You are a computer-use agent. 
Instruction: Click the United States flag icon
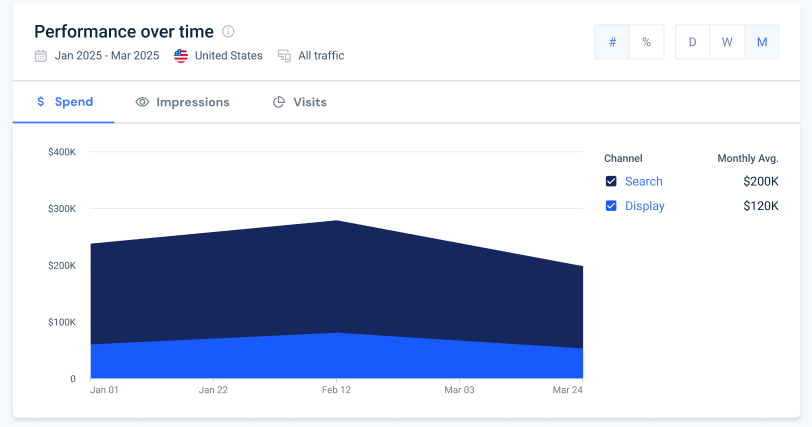pyautogui.click(x=181, y=56)
